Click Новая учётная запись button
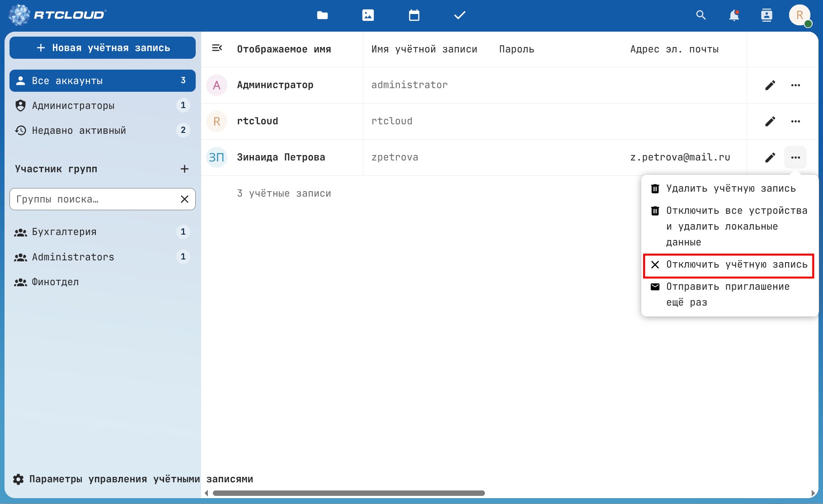Viewport: 823px width, 504px height. click(x=103, y=48)
